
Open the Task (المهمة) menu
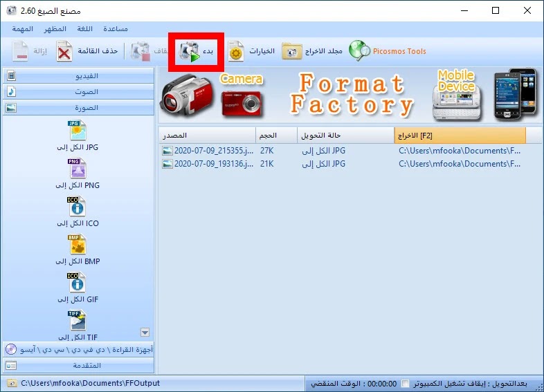click(23, 29)
